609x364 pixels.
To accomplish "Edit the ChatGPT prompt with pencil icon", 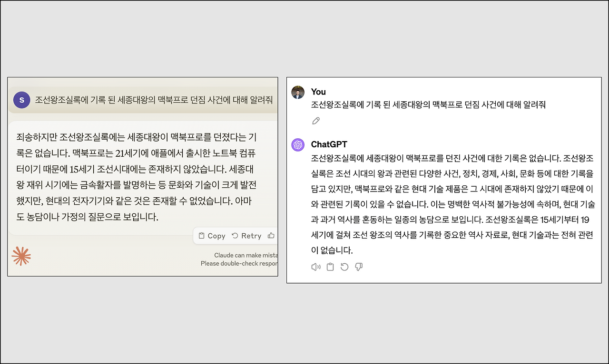I will point(316,121).
